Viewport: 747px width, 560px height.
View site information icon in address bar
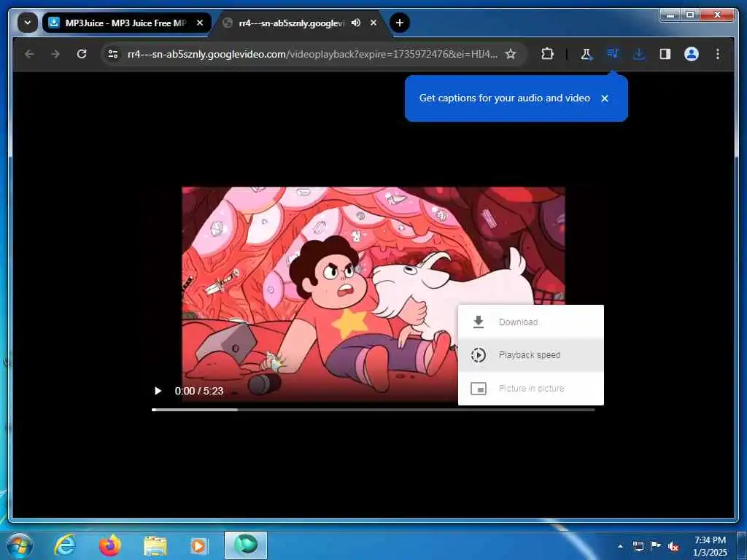113,54
